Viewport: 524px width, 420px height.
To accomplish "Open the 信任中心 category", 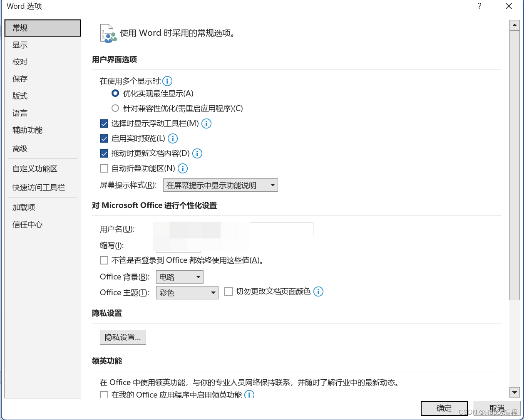I will tap(42, 225).
